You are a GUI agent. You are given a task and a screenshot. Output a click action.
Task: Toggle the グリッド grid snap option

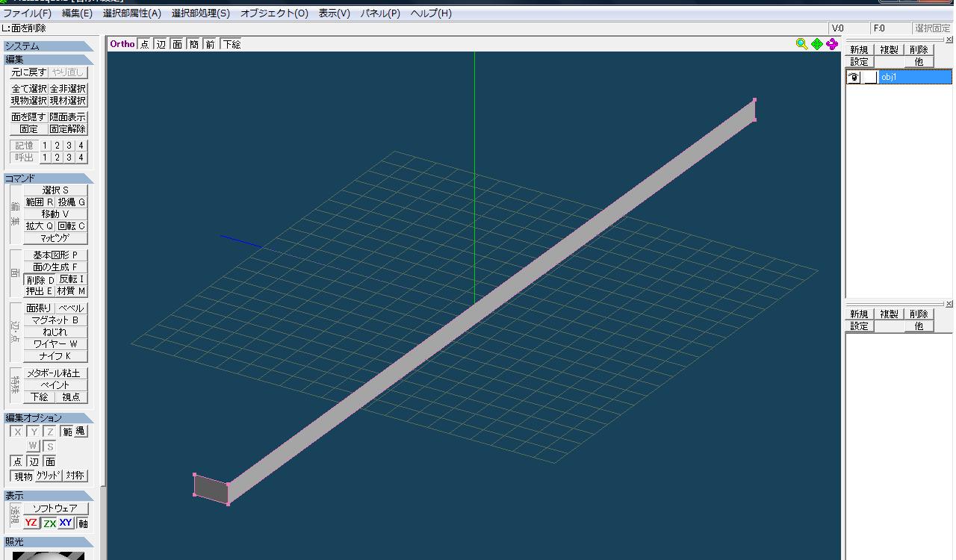(49, 476)
